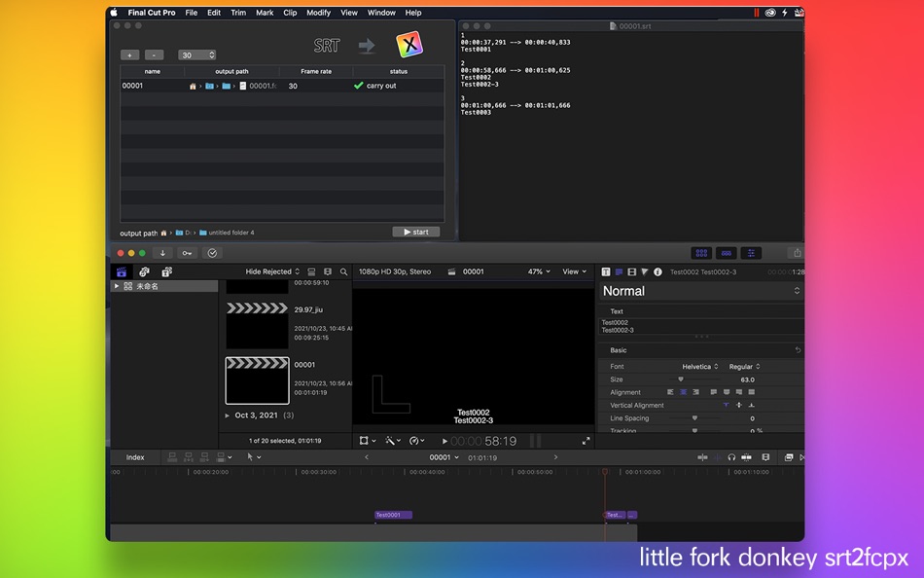This screenshot has height=578, width=924.
Task: Open the Modify menu
Action: pos(318,13)
